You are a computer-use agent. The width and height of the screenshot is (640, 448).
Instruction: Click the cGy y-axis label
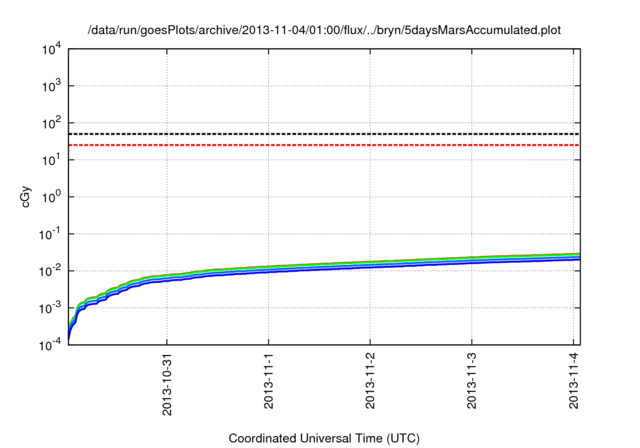[x=26, y=197]
